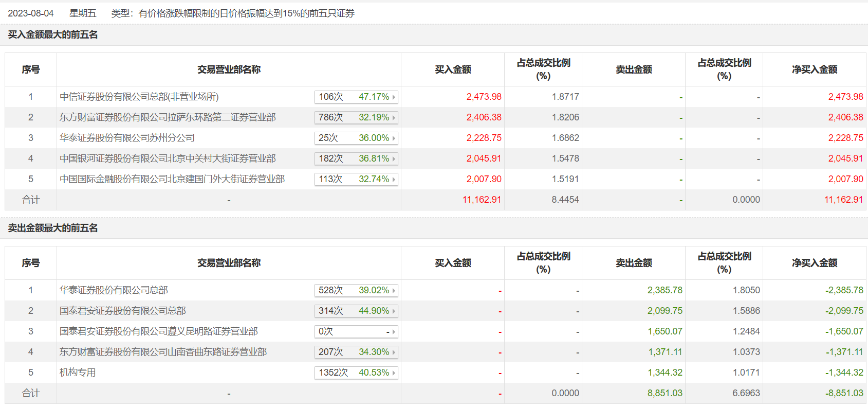Expand the 25次 36.00% stats box

(x=356, y=138)
